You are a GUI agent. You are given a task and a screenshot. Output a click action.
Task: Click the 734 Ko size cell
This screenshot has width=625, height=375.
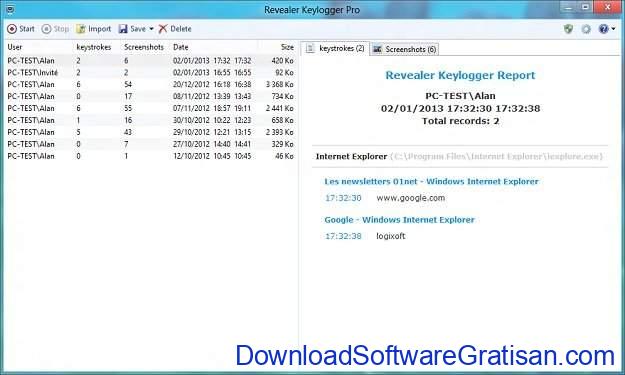283,96
